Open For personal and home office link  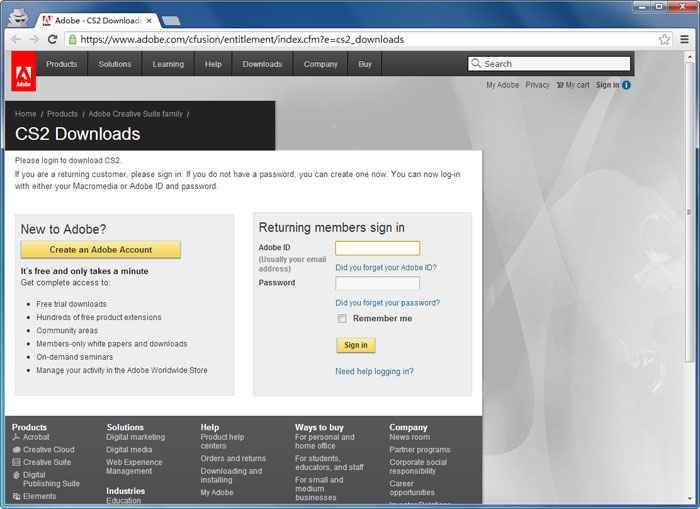325,442
